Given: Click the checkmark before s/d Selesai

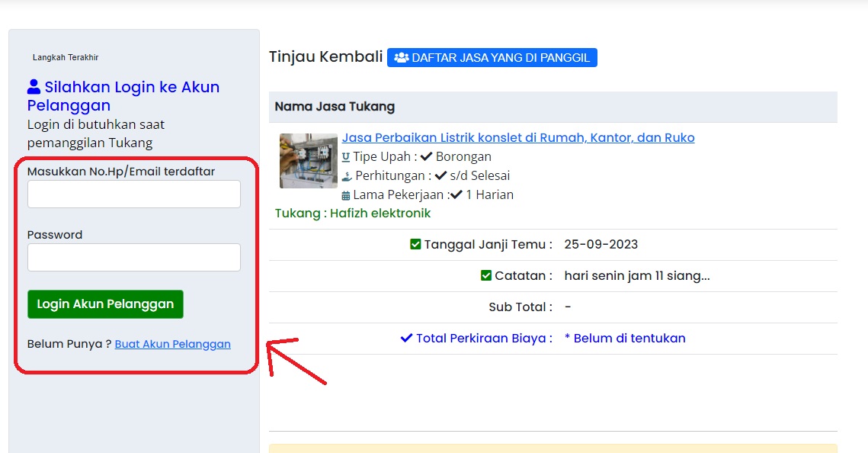Looking at the screenshot, I should (441, 176).
